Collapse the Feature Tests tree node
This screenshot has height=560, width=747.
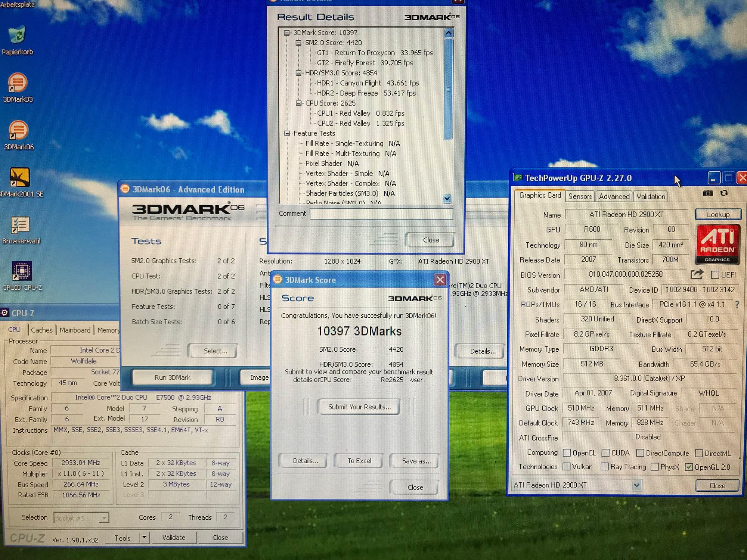point(287,133)
